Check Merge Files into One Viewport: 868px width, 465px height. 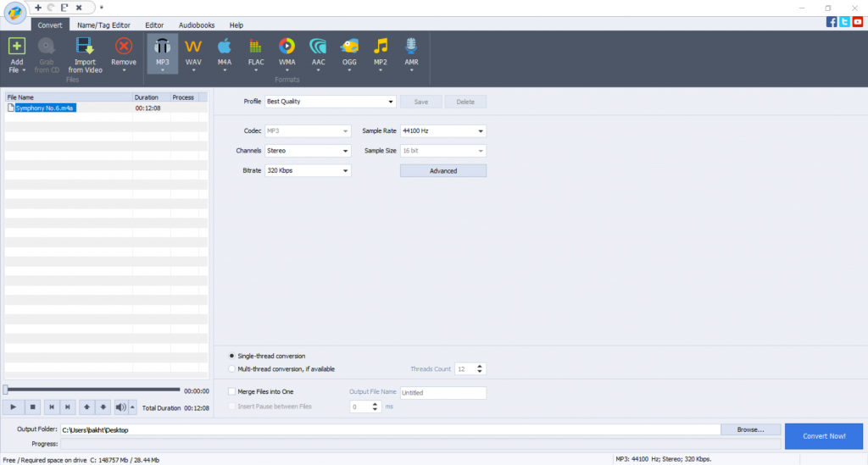(232, 392)
